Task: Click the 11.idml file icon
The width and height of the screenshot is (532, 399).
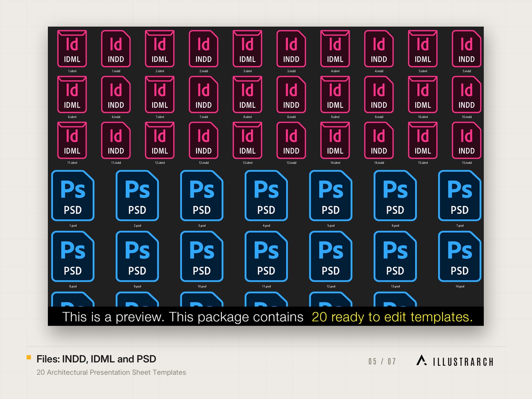Action: (72, 140)
